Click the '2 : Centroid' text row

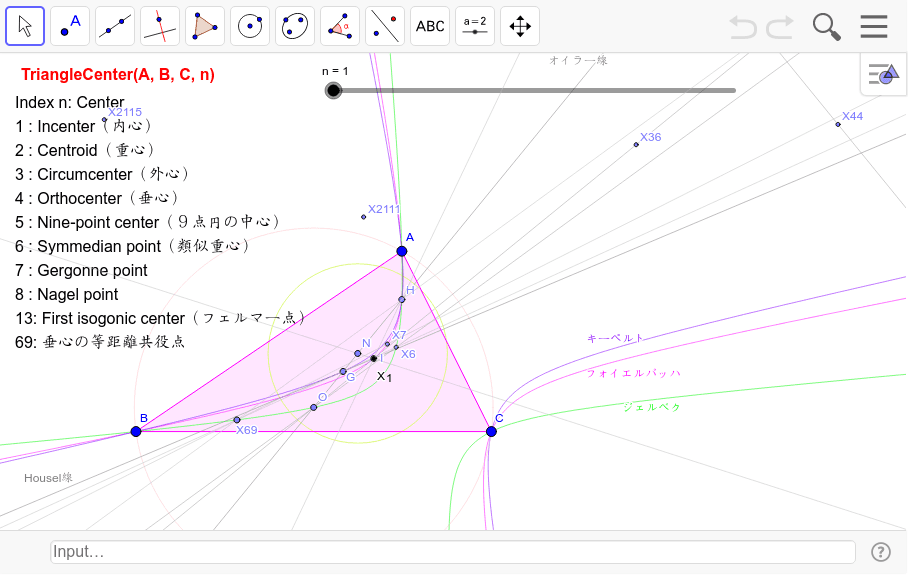pos(85,150)
